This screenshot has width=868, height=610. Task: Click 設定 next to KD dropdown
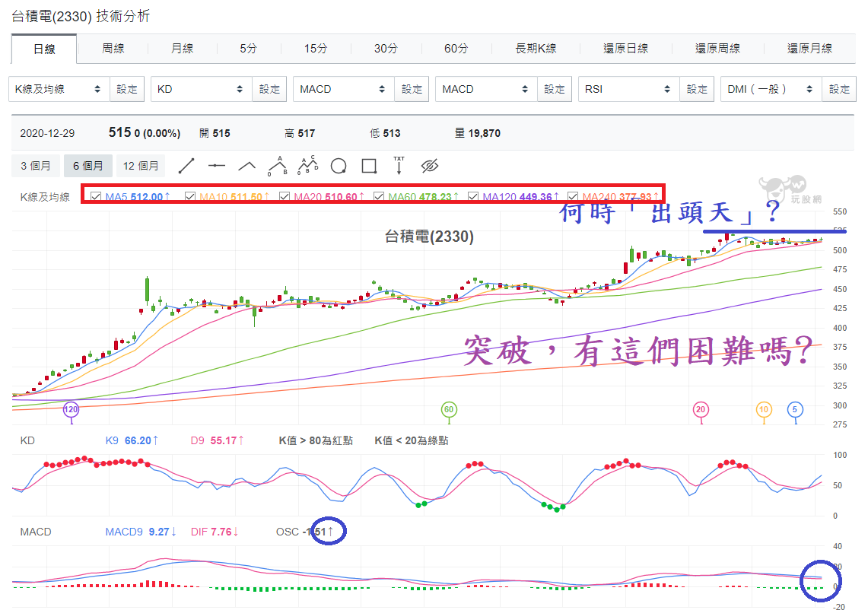tap(269, 89)
